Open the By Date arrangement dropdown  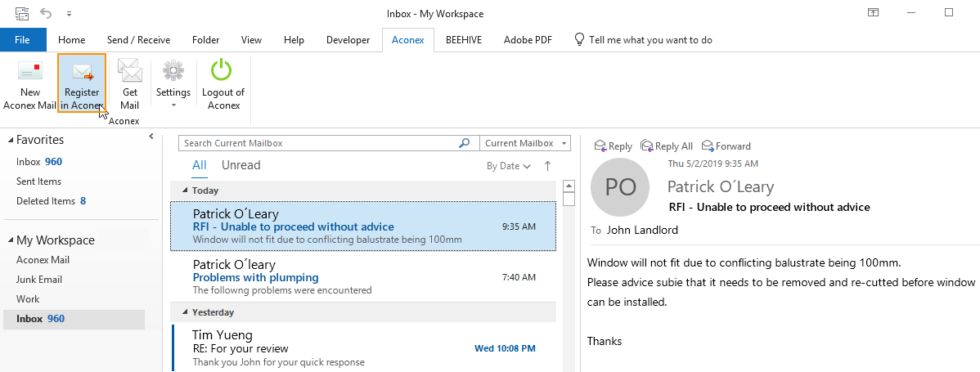(508, 166)
